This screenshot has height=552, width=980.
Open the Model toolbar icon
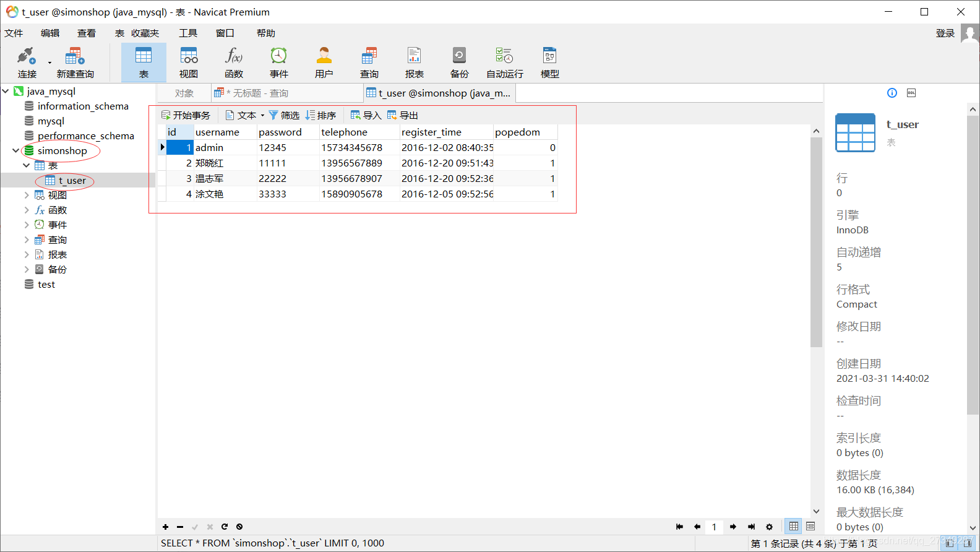coord(550,63)
